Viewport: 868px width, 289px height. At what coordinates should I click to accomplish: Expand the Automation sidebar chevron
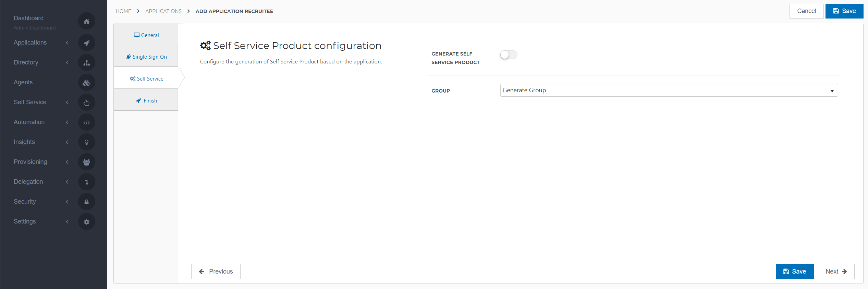[67, 122]
